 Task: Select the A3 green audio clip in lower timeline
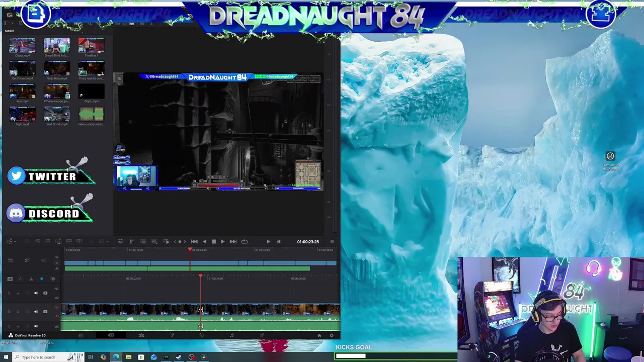pyautogui.click(x=201, y=326)
